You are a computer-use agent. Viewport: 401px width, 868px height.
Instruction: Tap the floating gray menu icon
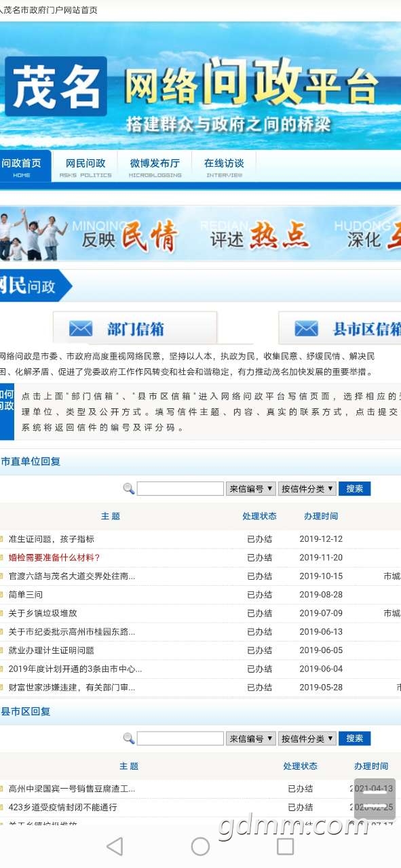375,798
